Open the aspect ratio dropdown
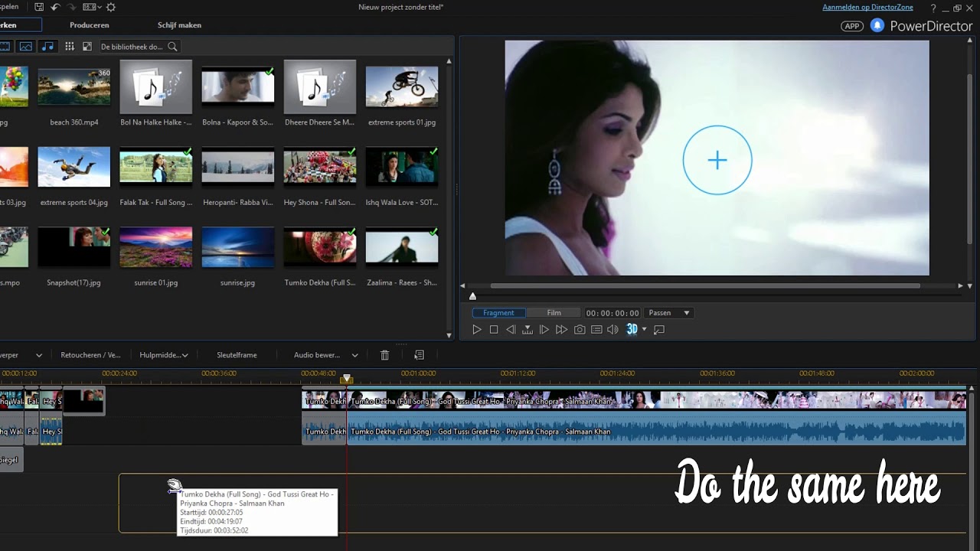This screenshot has height=551, width=980. click(x=92, y=7)
